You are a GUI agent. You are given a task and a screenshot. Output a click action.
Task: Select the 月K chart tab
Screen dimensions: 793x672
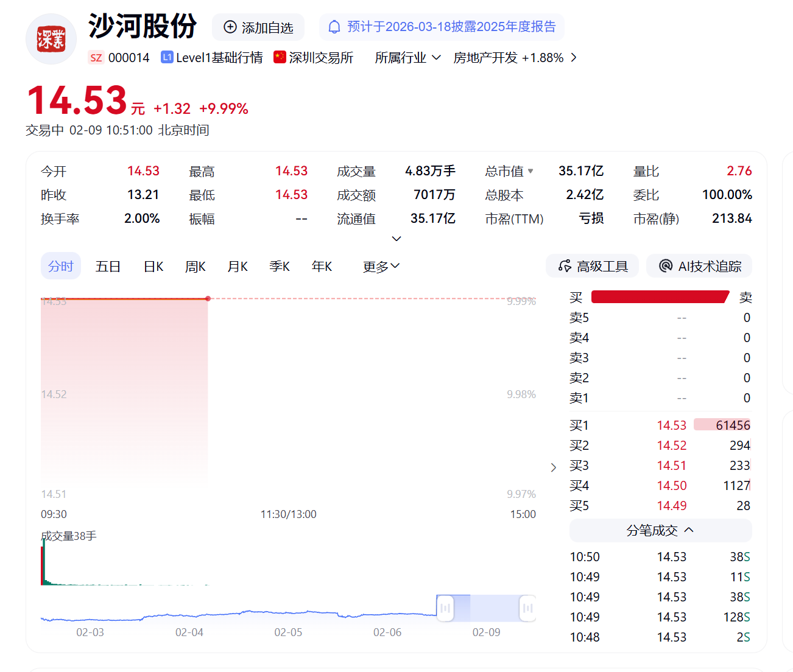(x=237, y=267)
